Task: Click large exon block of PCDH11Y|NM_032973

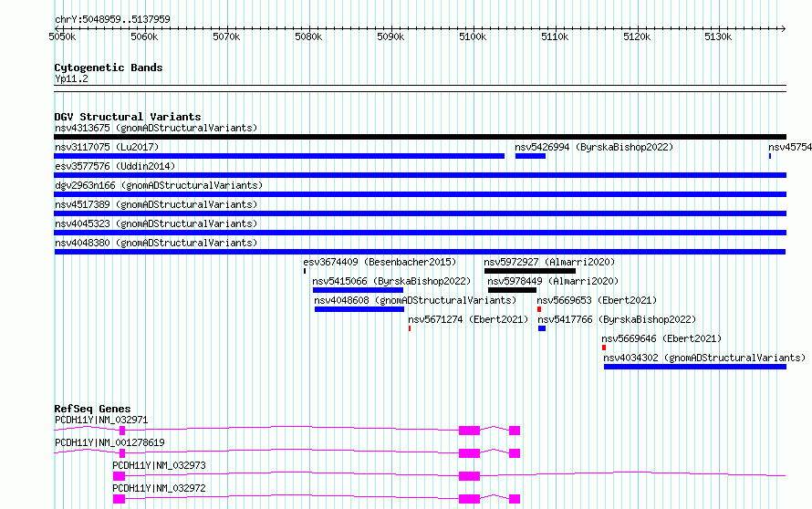Action: click(469, 476)
